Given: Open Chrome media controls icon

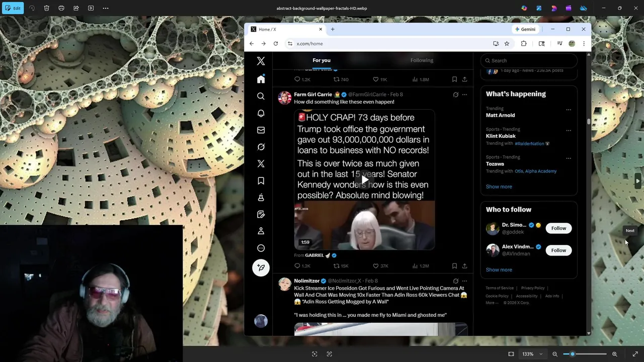Looking at the screenshot, I should coord(559,44).
